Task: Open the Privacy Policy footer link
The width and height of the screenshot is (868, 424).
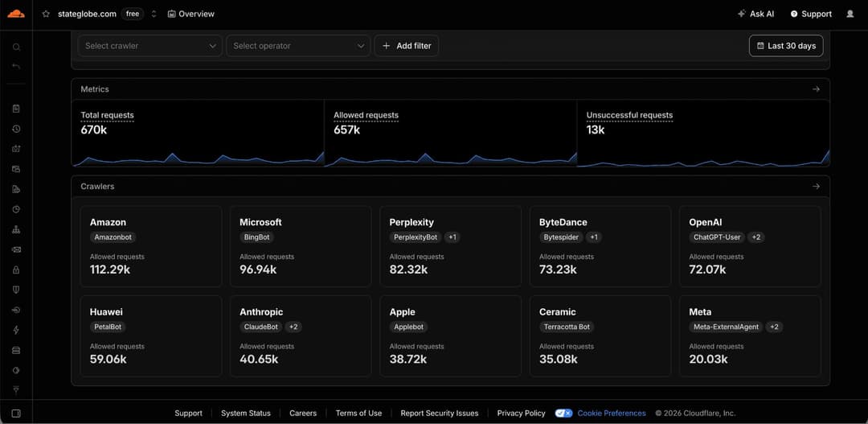Action: pyautogui.click(x=521, y=413)
